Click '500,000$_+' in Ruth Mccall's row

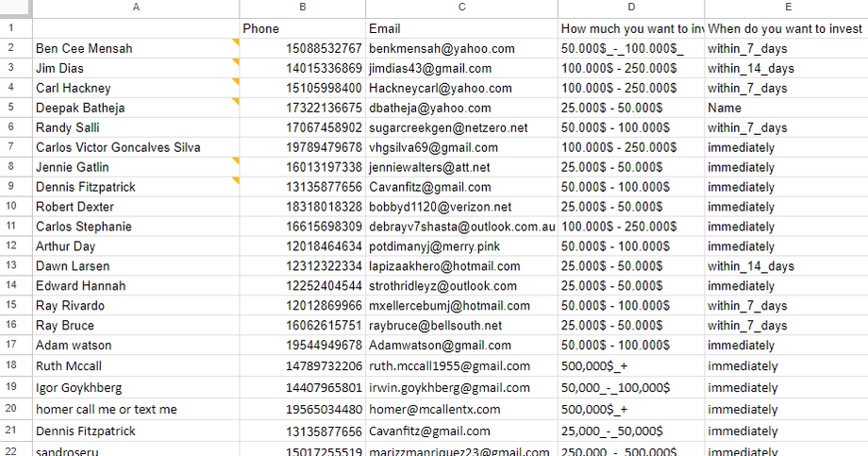(x=631, y=365)
